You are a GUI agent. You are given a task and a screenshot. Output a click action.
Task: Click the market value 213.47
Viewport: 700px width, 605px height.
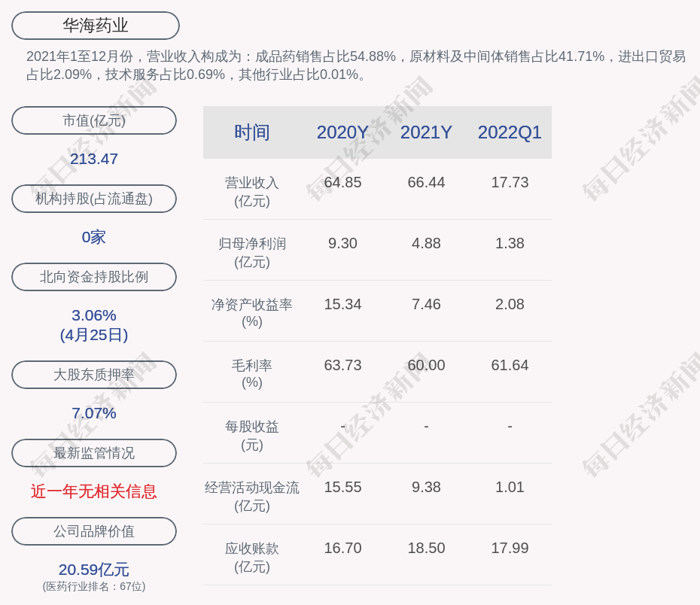94,159
